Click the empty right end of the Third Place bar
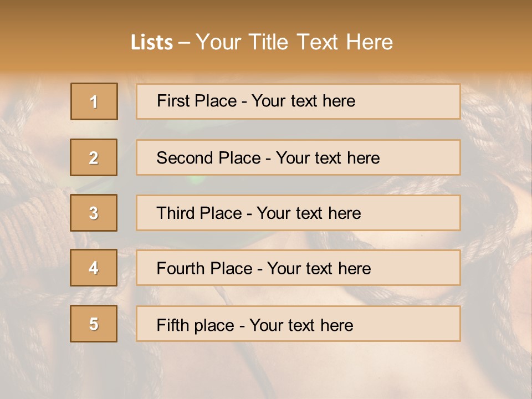Screen dimensions: 532x399 [421, 213]
